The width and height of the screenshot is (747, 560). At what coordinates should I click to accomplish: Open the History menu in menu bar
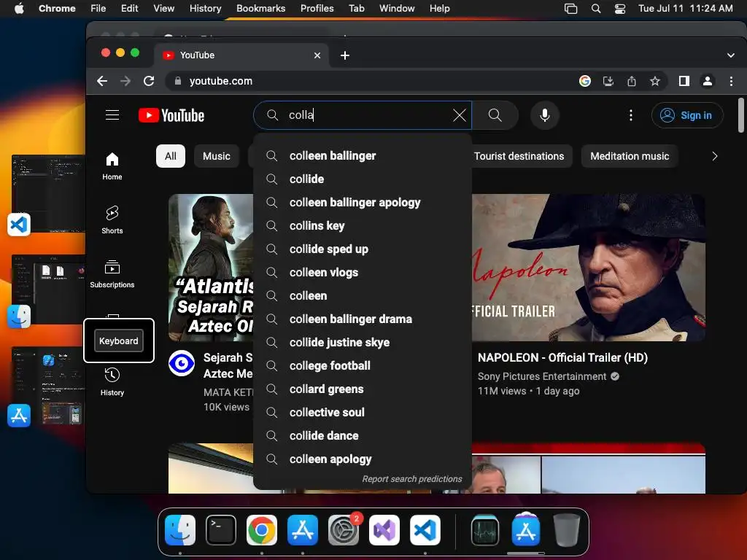[x=205, y=9]
